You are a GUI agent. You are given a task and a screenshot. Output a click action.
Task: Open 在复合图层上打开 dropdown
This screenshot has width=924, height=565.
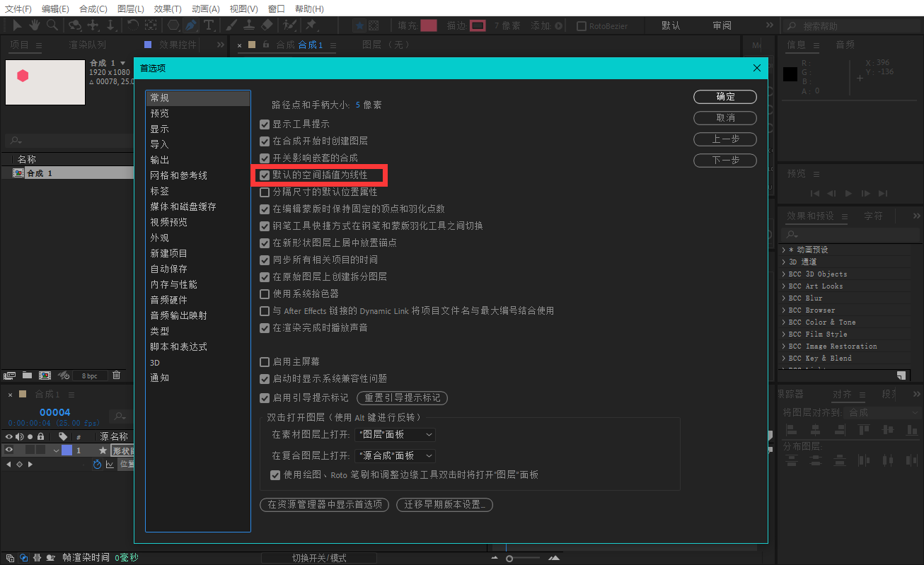click(x=395, y=456)
